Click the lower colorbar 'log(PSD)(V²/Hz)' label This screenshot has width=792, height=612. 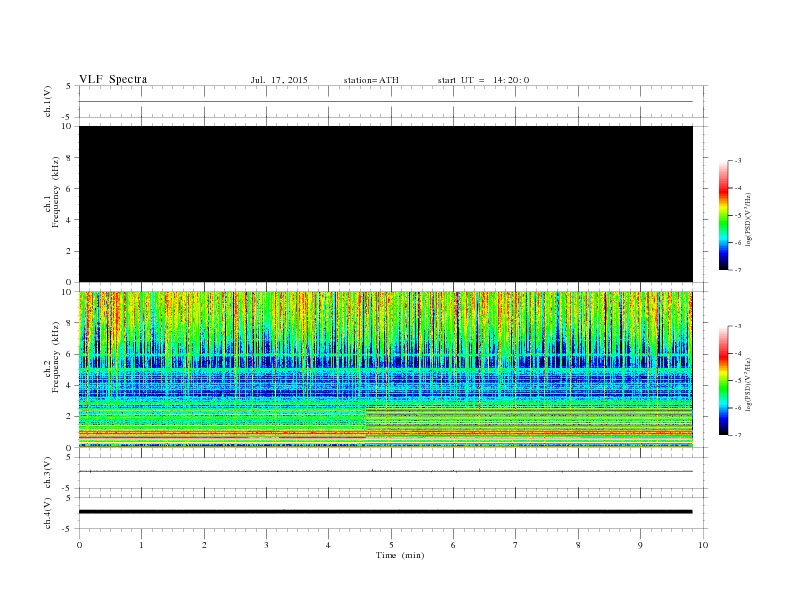749,384
